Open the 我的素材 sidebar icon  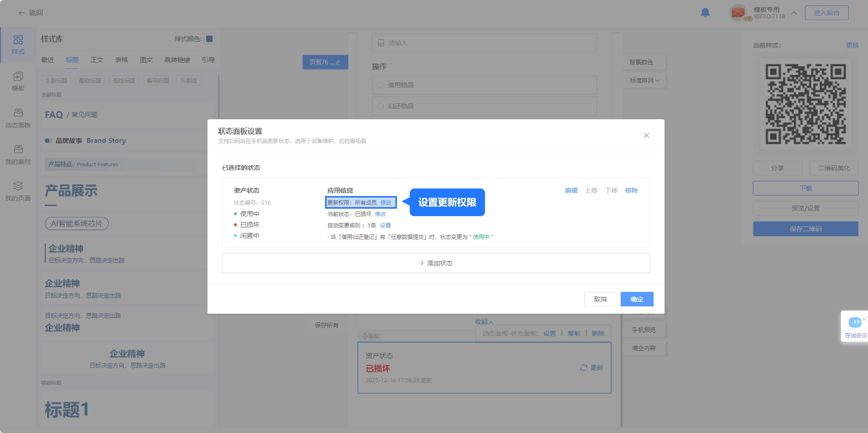(18, 149)
